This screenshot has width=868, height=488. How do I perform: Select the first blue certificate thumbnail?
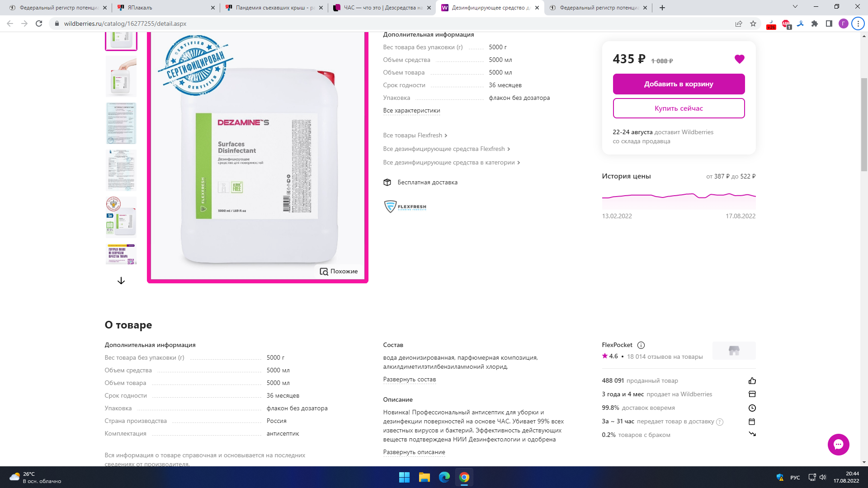click(x=121, y=123)
